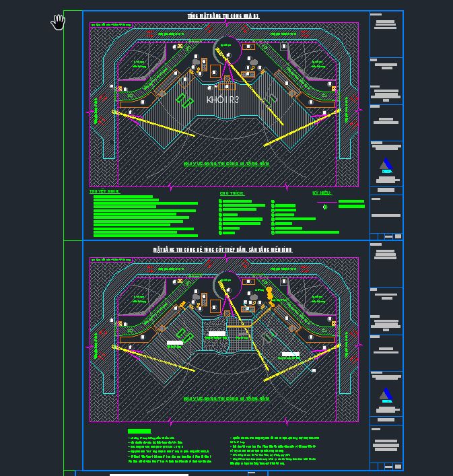Viewport: 453px width, 476px height.
Task: Click the legend symbol under KÝ HIỆU heading
Action: 325,207
